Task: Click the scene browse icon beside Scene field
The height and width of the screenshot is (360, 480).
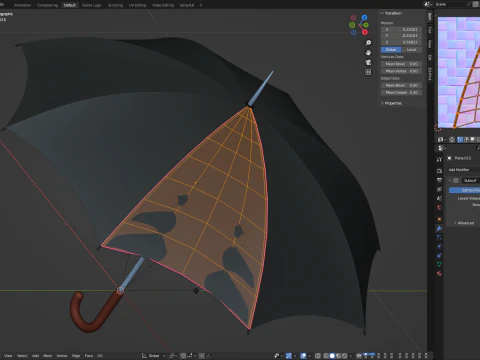Action: point(429,4)
